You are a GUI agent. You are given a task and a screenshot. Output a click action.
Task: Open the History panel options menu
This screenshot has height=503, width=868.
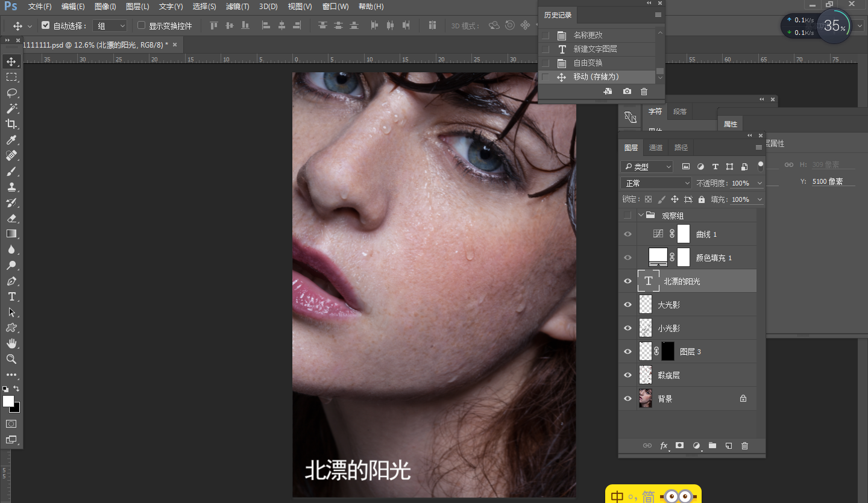[658, 15]
